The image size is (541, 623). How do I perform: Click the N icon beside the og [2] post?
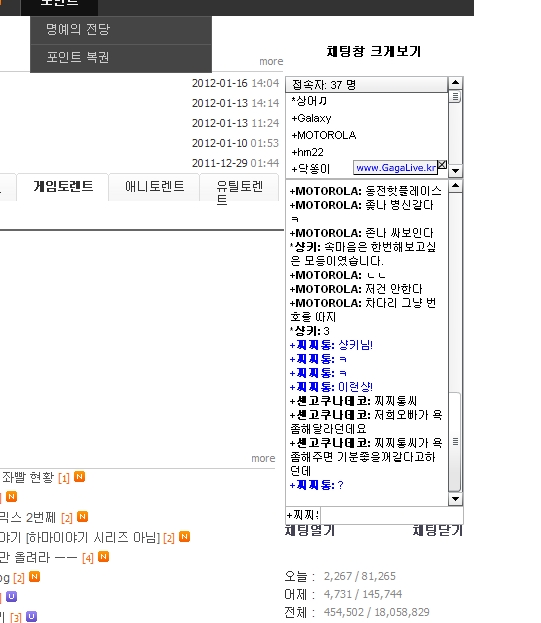coord(35,576)
